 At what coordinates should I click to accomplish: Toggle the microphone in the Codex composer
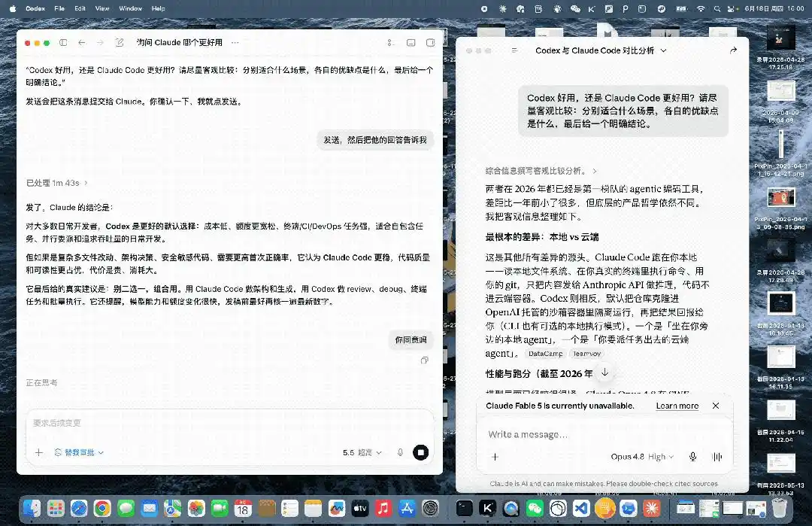click(400, 452)
